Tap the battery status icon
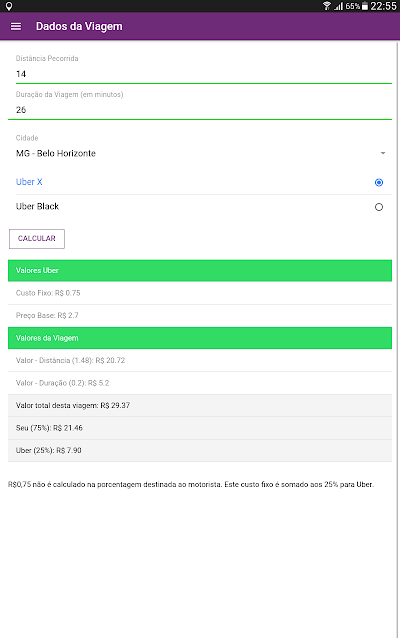Image resolution: width=400 pixels, height=640 pixels. [364, 6]
